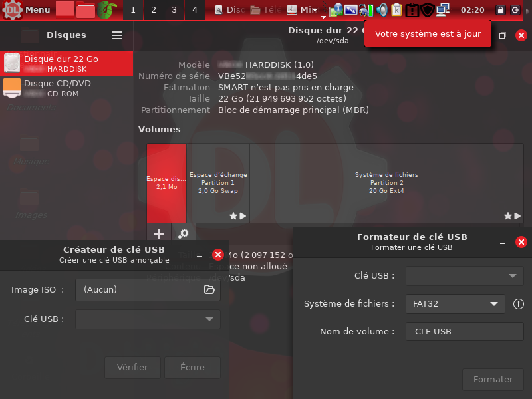The width and height of the screenshot is (532, 399).
Task: Click the folder icon to browse ISO image
Action: pyautogui.click(x=209, y=289)
